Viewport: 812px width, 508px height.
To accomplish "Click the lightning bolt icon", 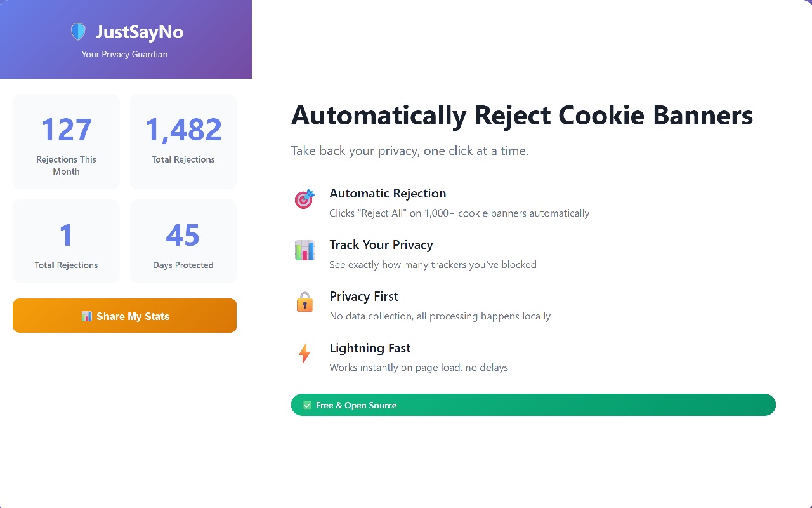I will pos(304,353).
